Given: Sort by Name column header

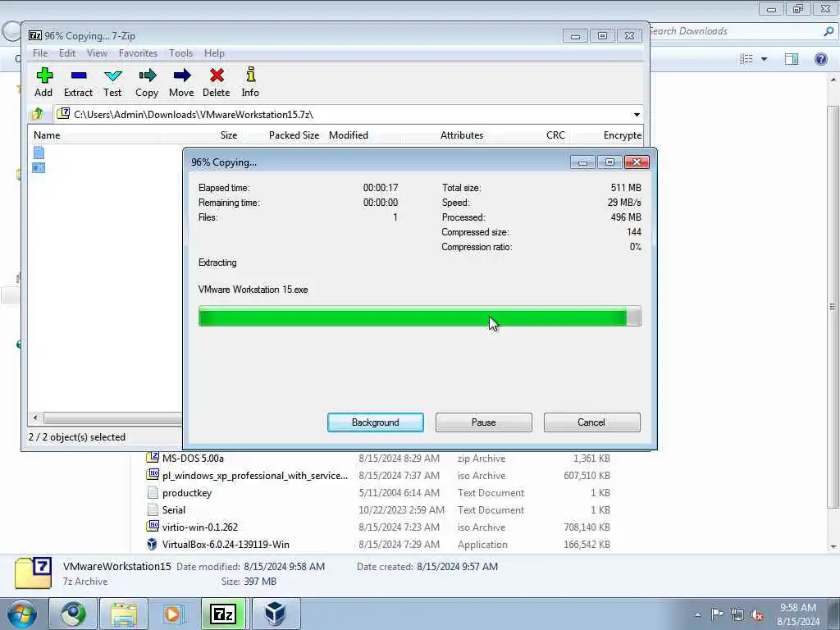Looking at the screenshot, I should (47, 135).
